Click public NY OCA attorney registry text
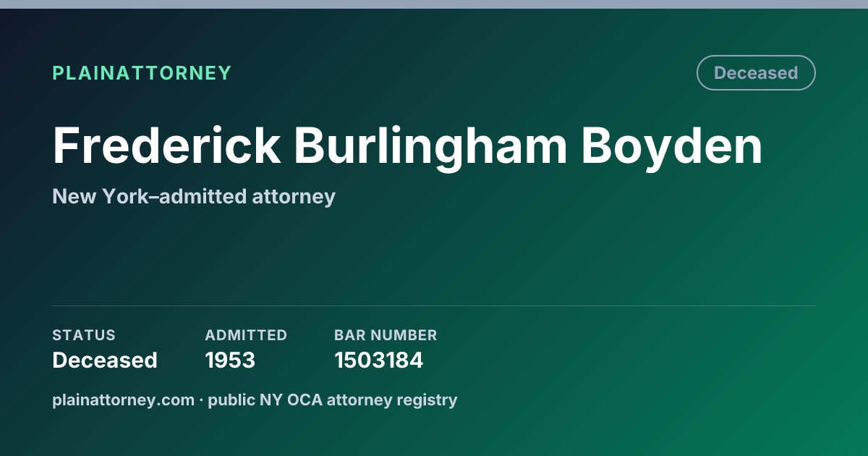 (333, 400)
